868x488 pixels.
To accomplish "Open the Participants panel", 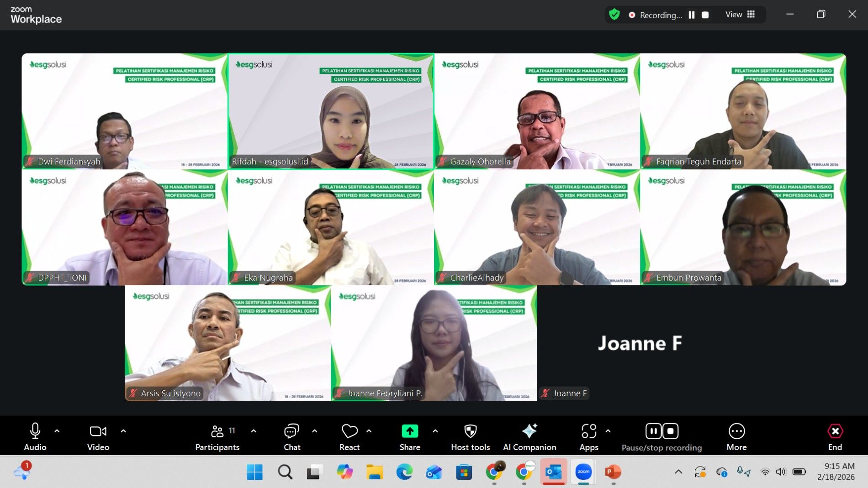I will point(217,436).
